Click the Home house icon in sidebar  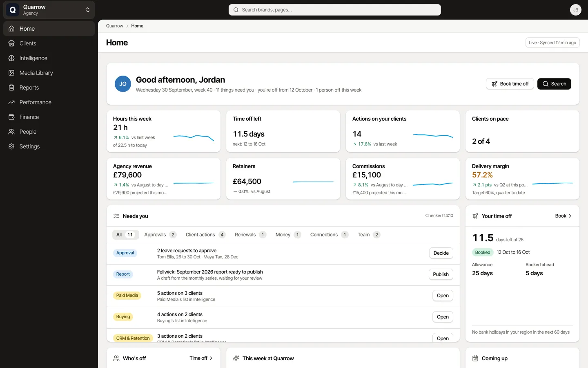coord(11,29)
